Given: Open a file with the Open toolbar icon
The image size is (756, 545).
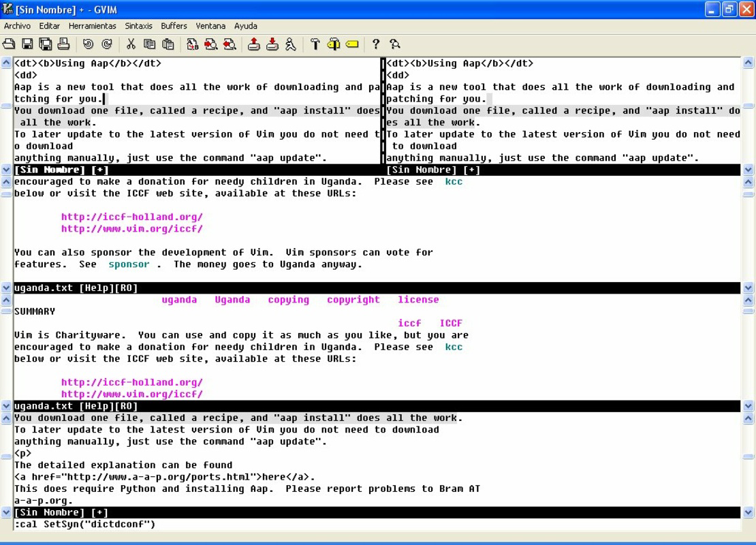Looking at the screenshot, I should pyautogui.click(x=10, y=44).
